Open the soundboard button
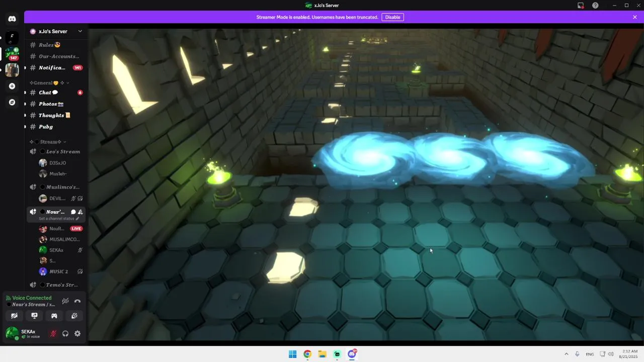Screen dimensions: 644x362 74,316
